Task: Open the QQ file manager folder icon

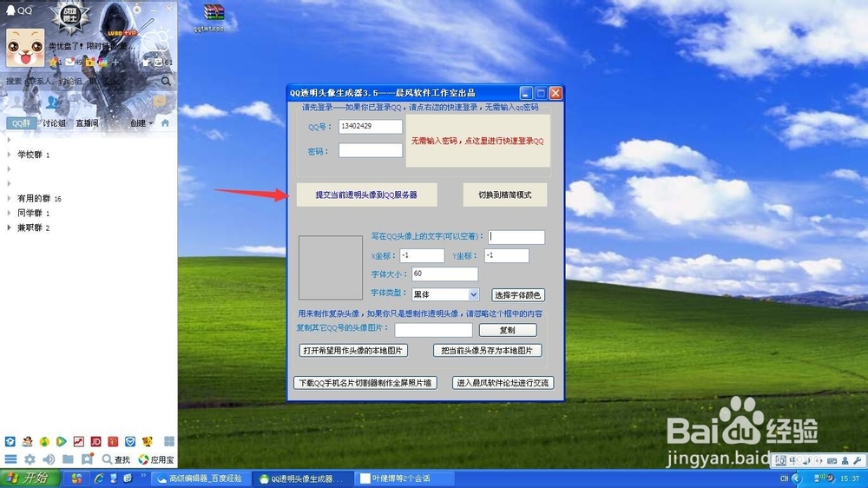Action: click(68, 459)
